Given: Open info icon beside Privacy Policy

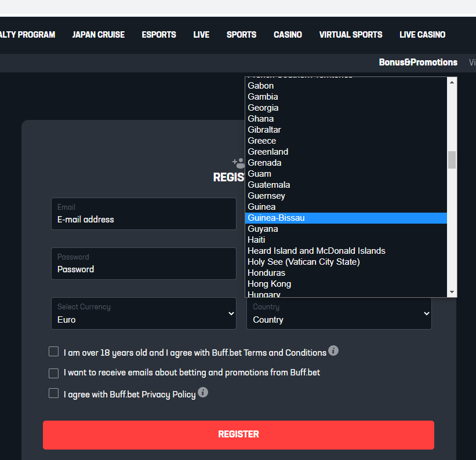Looking at the screenshot, I should (203, 392).
